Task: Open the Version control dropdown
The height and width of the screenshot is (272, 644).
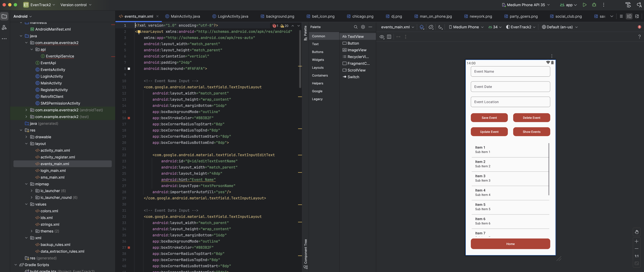Action: coord(76,5)
